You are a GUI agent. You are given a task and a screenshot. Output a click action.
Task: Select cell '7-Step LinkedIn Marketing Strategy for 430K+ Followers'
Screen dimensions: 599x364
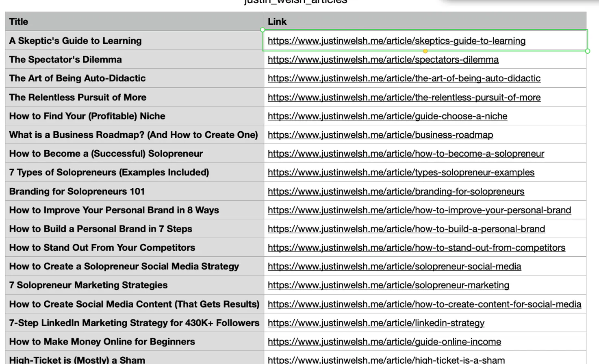click(x=135, y=323)
